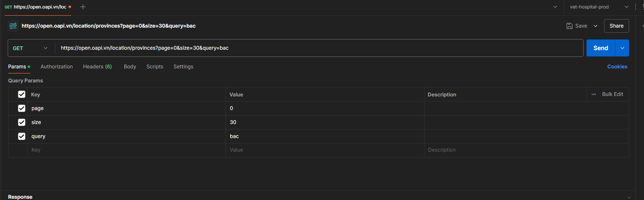Open the vet-hospital-prod environment dropdown

pyautogui.click(x=599, y=7)
